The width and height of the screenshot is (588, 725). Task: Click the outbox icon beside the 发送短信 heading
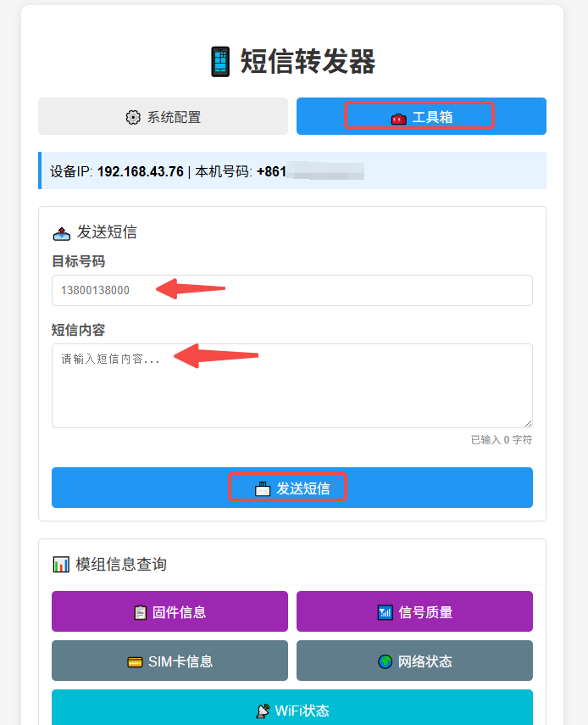point(62,232)
